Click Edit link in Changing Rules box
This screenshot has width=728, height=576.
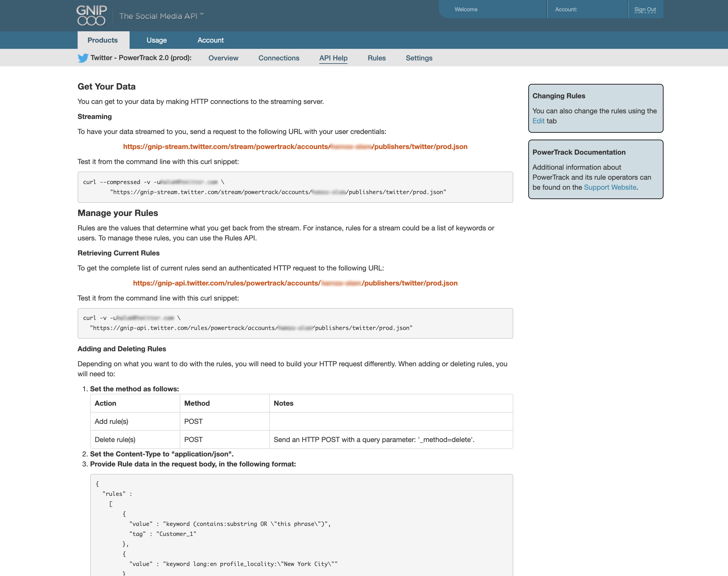[538, 121]
